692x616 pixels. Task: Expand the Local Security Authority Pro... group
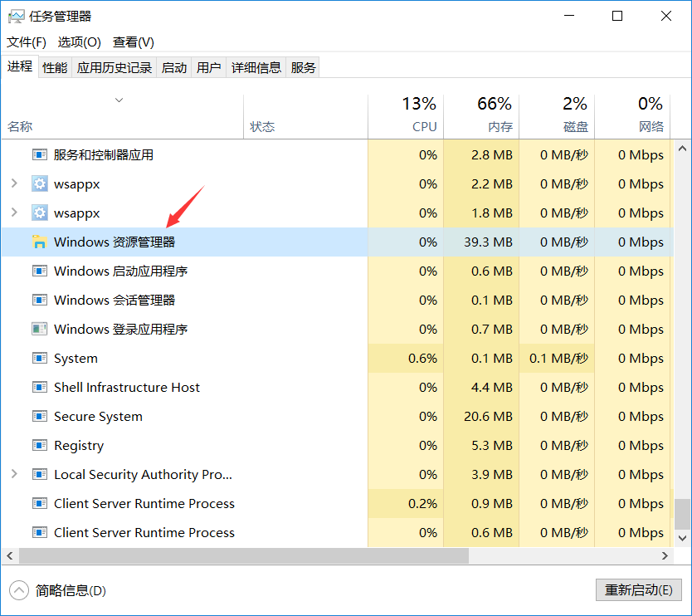click(x=14, y=474)
